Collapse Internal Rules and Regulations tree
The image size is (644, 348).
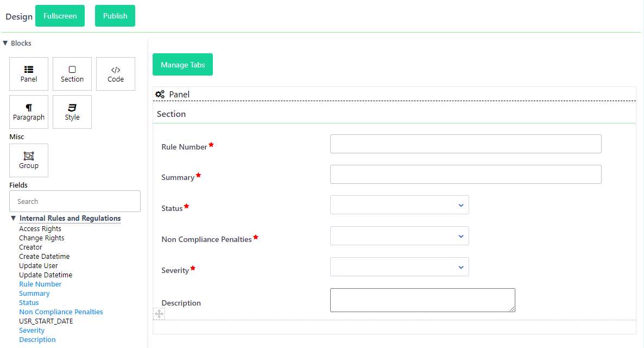pyautogui.click(x=14, y=219)
